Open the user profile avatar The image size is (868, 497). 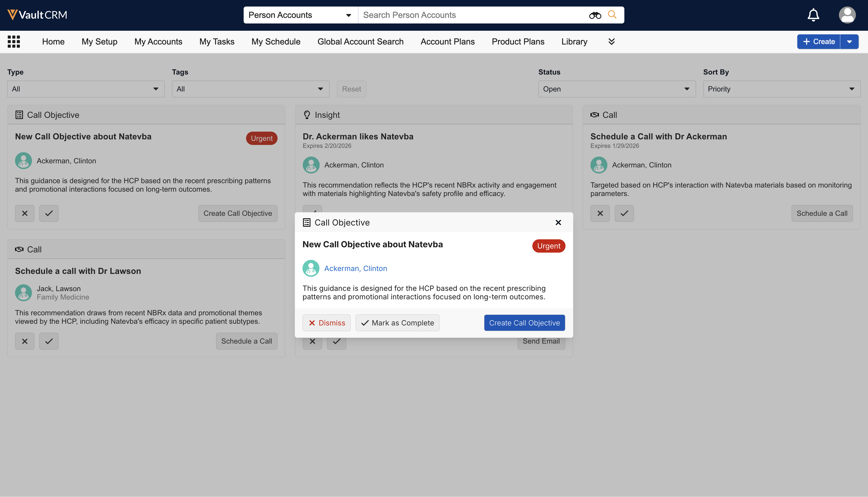point(847,15)
